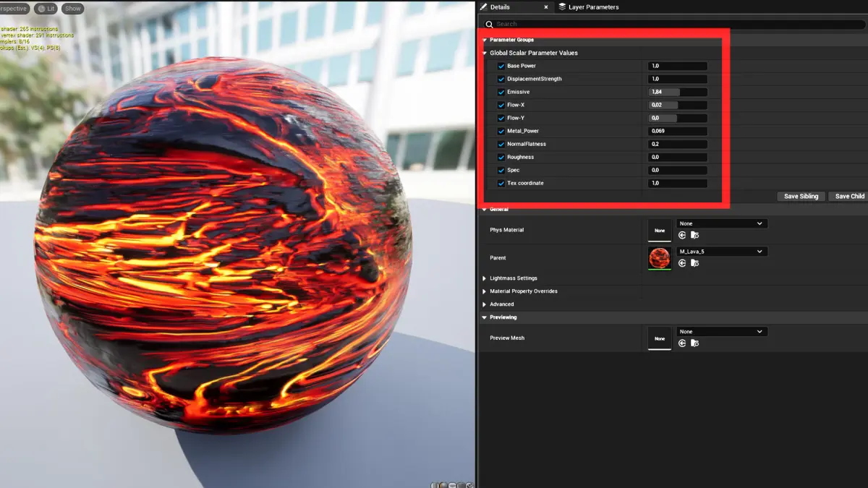Click the Phys Material None thumbnail
This screenshot has height=488, width=868.
[x=660, y=230]
